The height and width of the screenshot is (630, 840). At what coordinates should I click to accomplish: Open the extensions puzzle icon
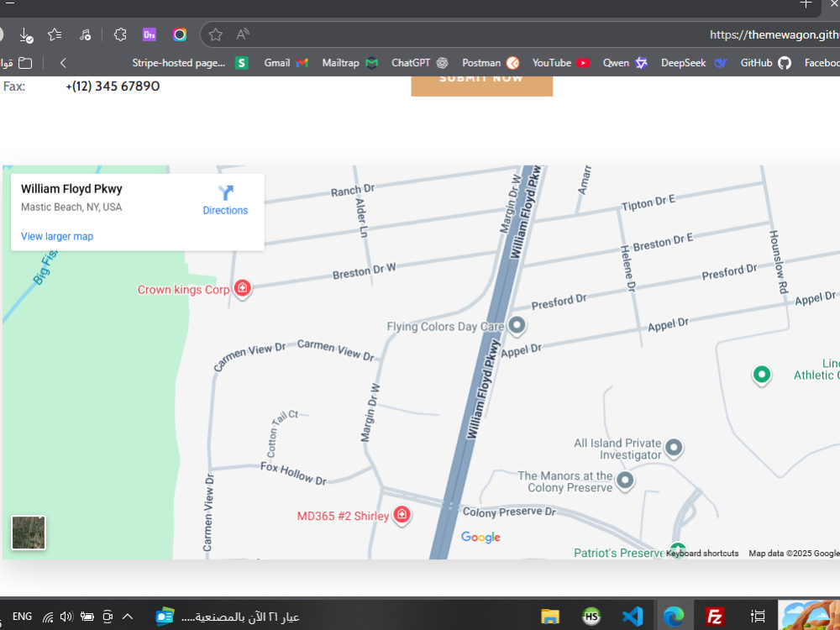[120, 34]
